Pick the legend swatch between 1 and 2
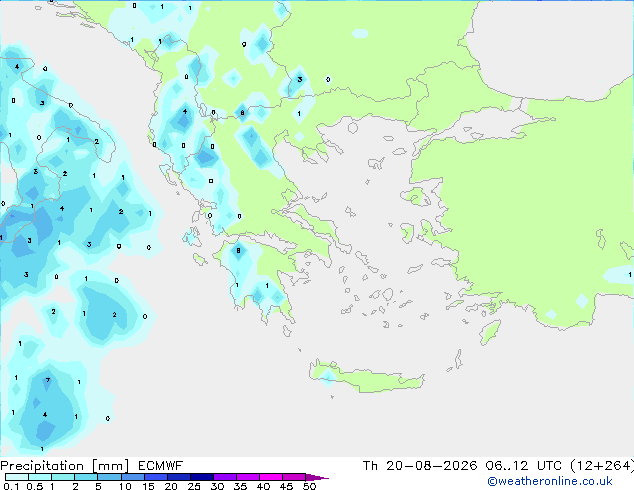The height and width of the screenshot is (490, 634). click(63, 477)
